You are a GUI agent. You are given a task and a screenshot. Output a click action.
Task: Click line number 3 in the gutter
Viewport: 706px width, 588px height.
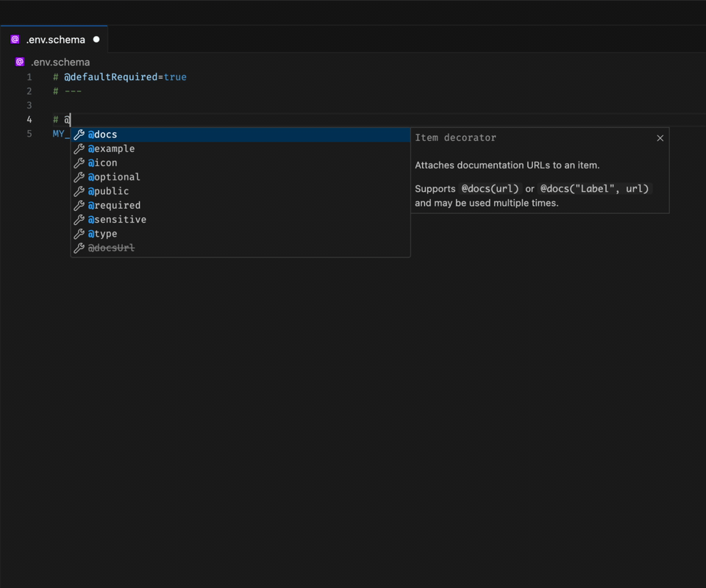click(29, 105)
